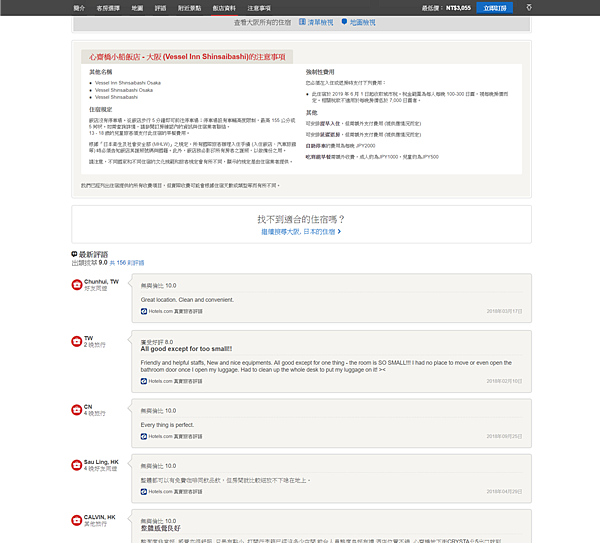This screenshot has width=600, height=543.
Task: Go to the 評語 tab
Action: [x=160, y=8]
